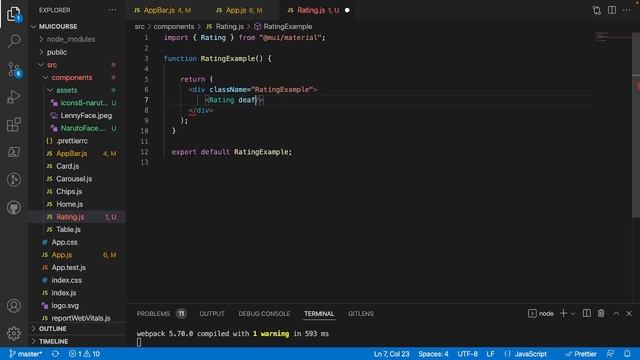Click the new terminal plus icon
The width and height of the screenshot is (640, 360).
pos(564,313)
